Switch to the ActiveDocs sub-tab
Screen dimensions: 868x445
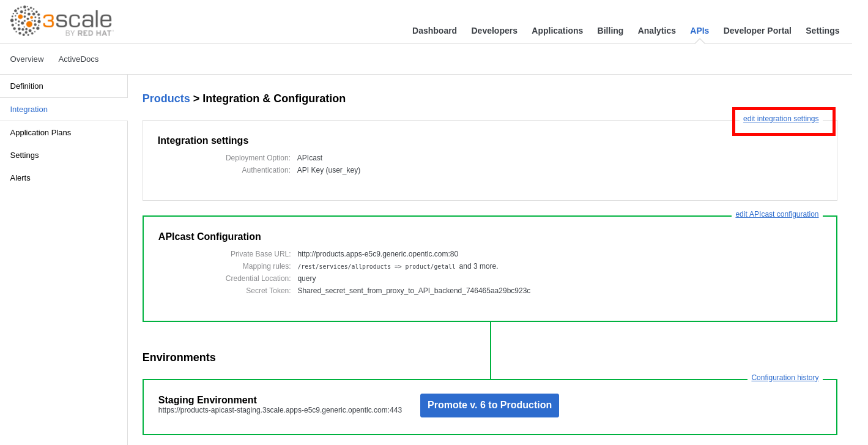point(78,59)
